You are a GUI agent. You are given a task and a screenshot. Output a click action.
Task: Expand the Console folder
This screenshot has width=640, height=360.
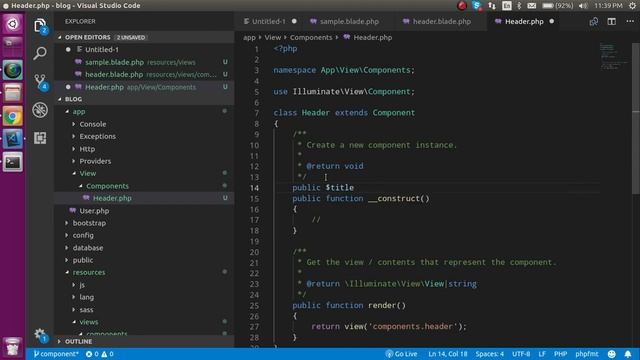93,124
